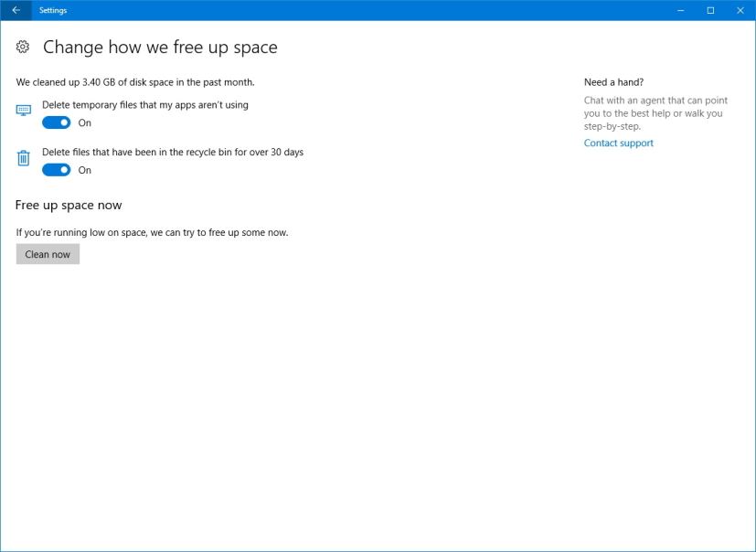Screen dimensions: 756x552
Task: Turn off the 30-day recycle bin cleanup toggle
Action: coord(58,170)
